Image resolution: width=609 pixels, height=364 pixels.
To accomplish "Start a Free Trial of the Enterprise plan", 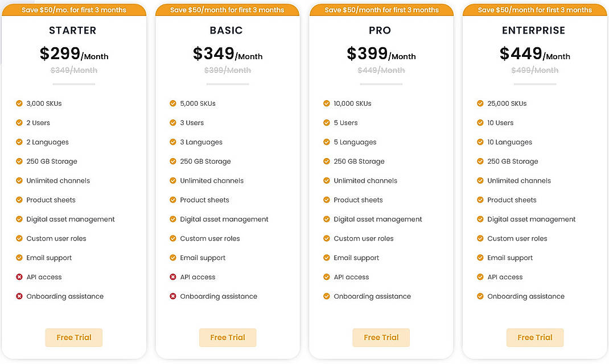I will click(x=534, y=337).
